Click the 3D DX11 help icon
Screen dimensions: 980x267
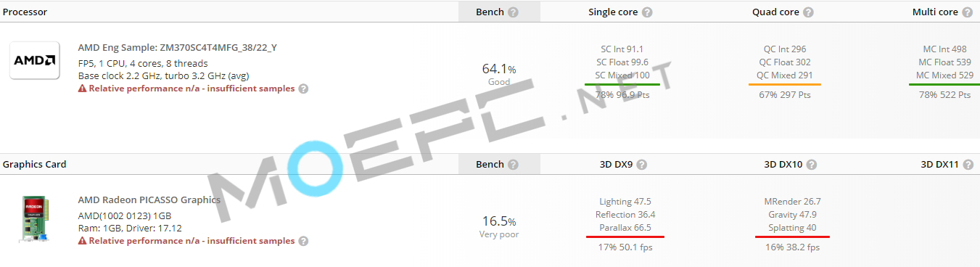[968, 165]
